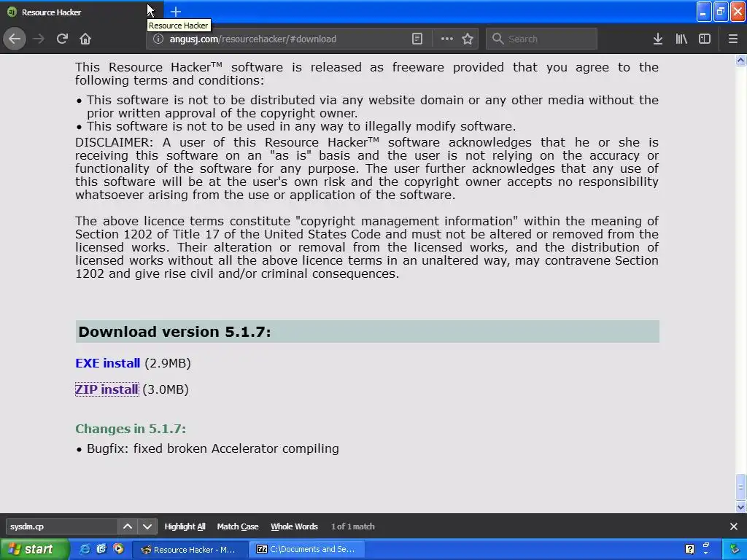Reload the current page
The width and height of the screenshot is (747, 560).
tap(62, 39)
